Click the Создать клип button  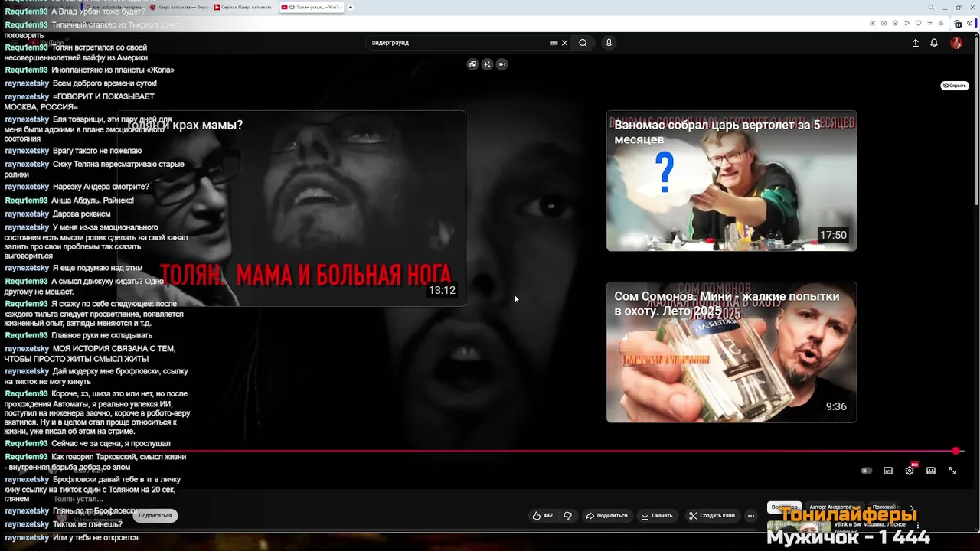(x=711, y=516)
